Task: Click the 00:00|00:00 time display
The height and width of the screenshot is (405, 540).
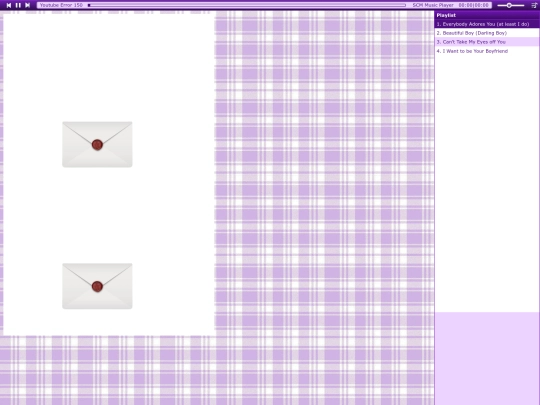Action: coord(474,5)
